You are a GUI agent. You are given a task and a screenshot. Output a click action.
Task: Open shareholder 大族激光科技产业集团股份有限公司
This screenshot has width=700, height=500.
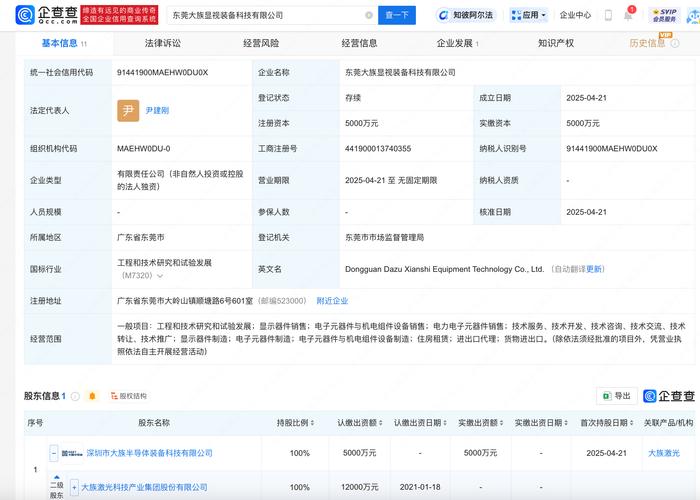(144, 487)
